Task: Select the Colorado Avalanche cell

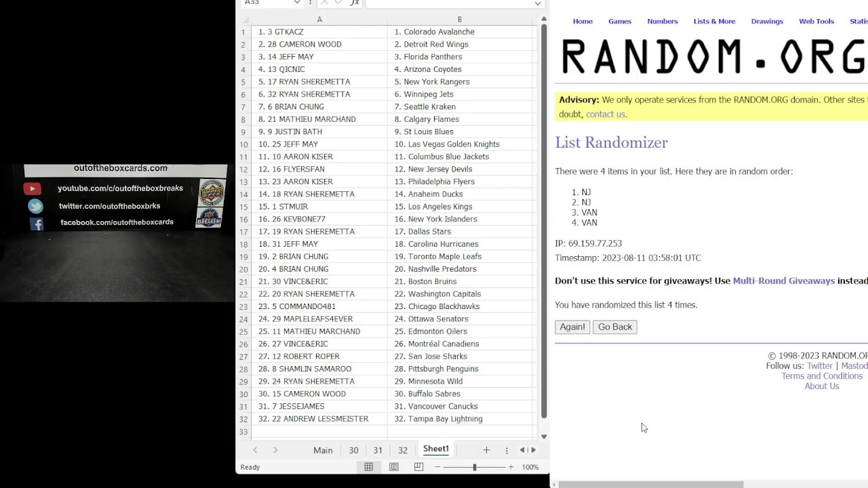Action: point(460,32)
